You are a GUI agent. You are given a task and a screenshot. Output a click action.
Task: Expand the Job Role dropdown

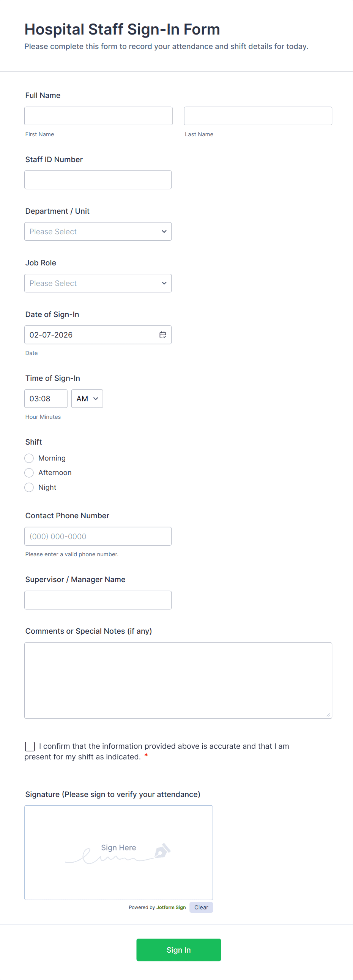click(98, 283)
